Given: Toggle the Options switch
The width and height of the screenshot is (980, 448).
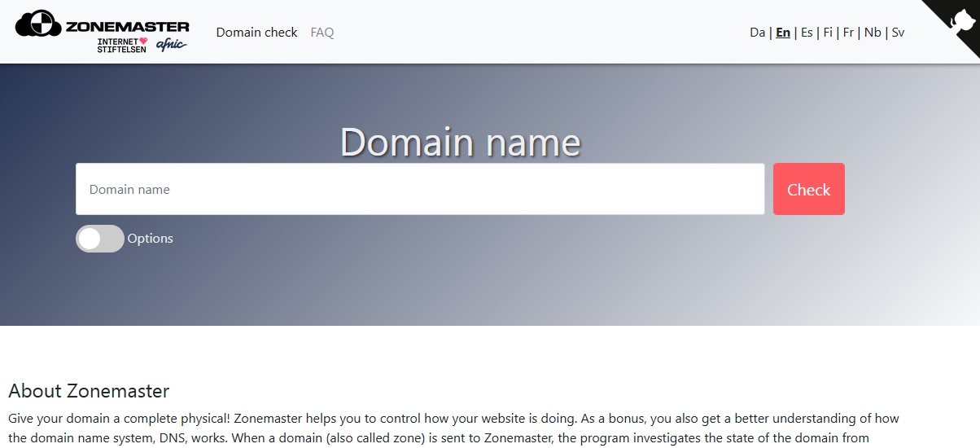Looking at the screenshot, I should click(100, 239).
